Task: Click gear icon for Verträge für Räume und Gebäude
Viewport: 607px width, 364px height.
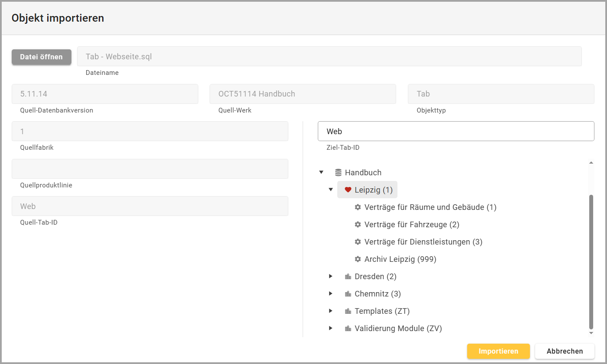Action: click(x=358, y=207)
